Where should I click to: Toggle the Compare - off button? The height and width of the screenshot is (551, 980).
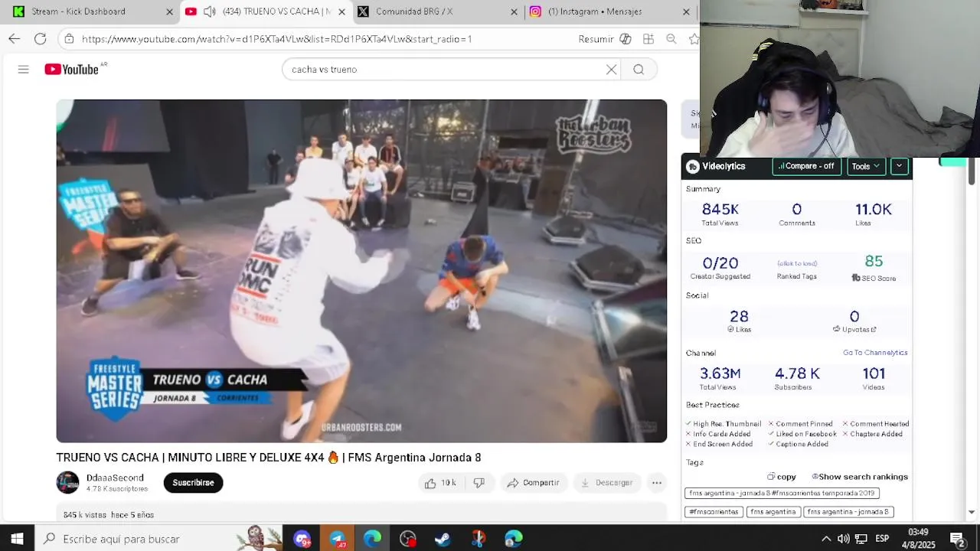(x=806, y=166)
